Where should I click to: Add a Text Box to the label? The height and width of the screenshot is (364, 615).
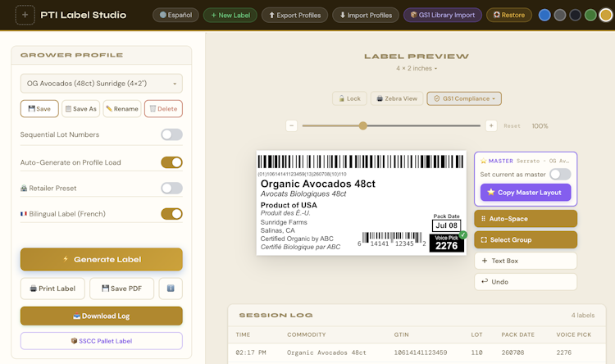click(526, 261)
